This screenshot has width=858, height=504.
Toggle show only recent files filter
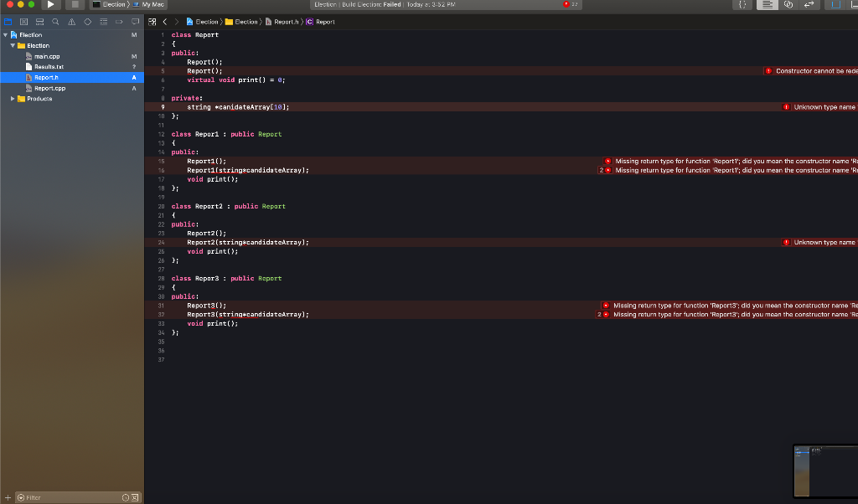coord(126,497)
